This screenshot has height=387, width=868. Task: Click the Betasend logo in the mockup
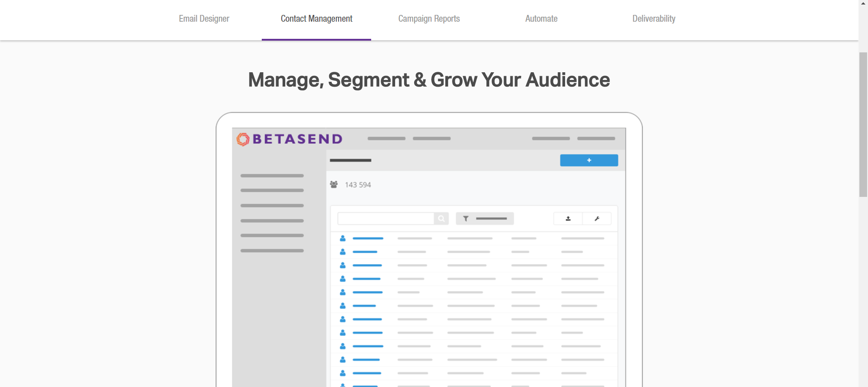tap(289, 139)
